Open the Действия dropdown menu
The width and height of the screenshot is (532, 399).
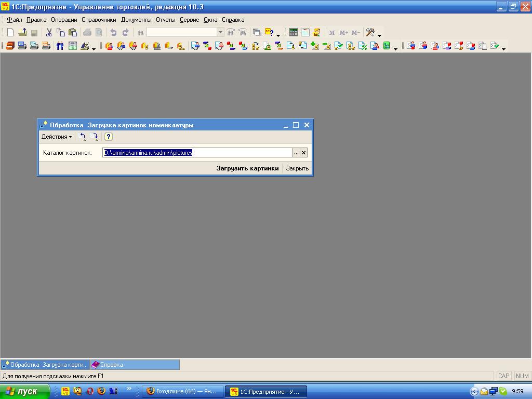(56, 137)
